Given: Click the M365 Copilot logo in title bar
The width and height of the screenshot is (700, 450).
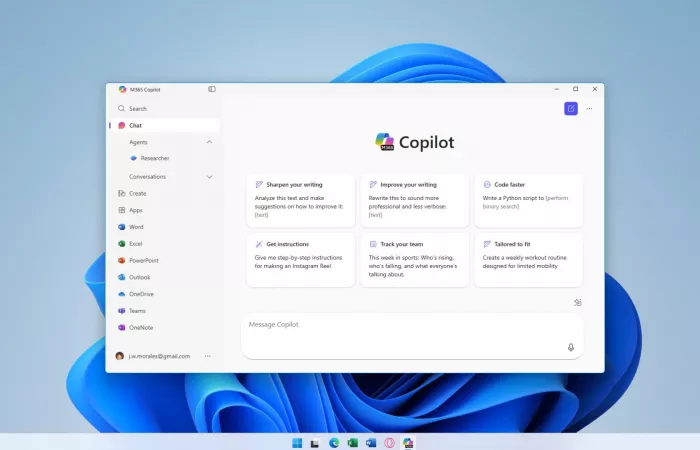Looking at the screenshot, I should point(122,89).
